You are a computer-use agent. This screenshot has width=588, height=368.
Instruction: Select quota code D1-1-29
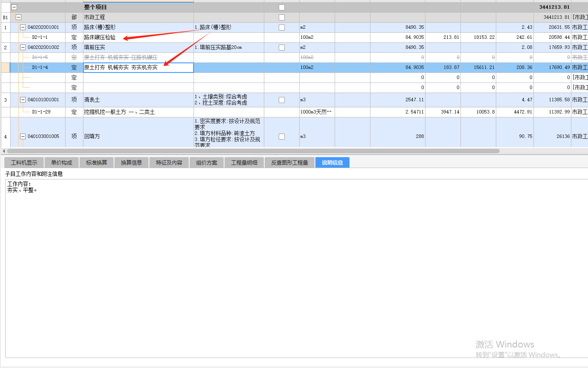pyautogui.click(x=41, y=112)
